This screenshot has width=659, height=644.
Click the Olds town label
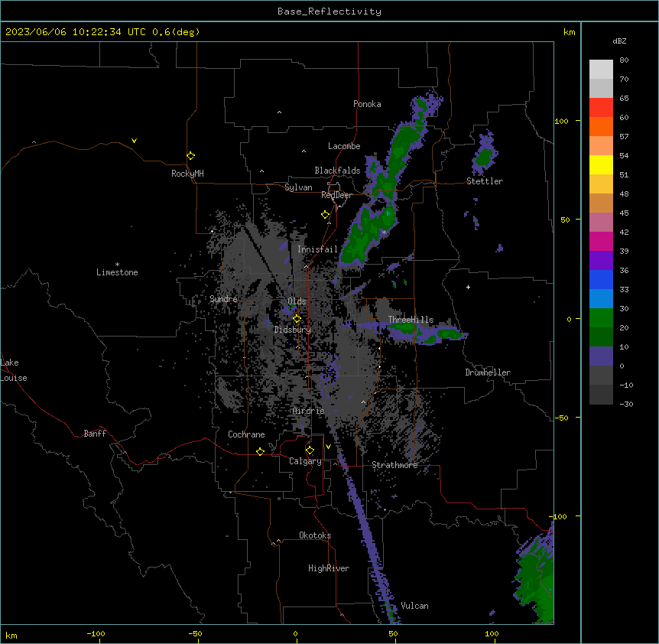pyautogui.click(x=297, y=301)
